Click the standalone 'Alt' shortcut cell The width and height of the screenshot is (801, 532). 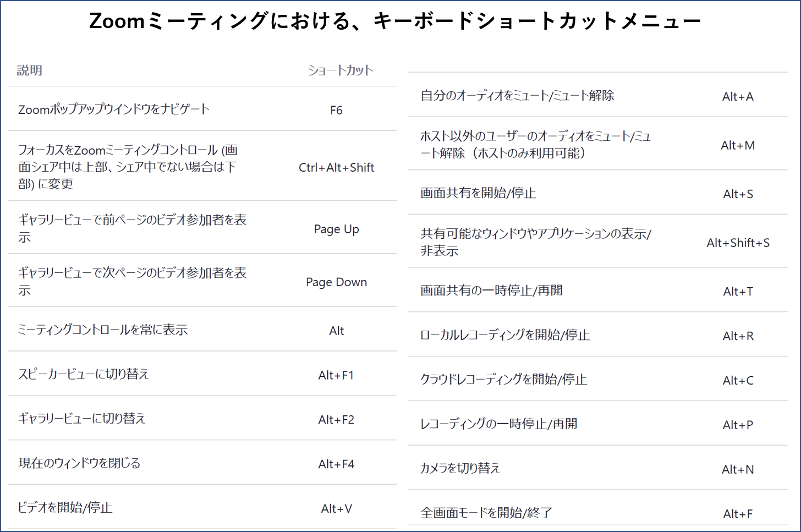point(337,331)
